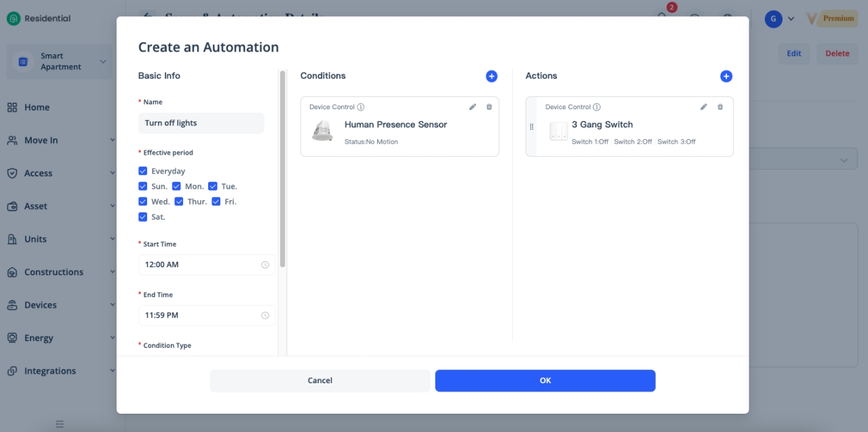
Task: Open the Home menu item
Action: [37, 107]
